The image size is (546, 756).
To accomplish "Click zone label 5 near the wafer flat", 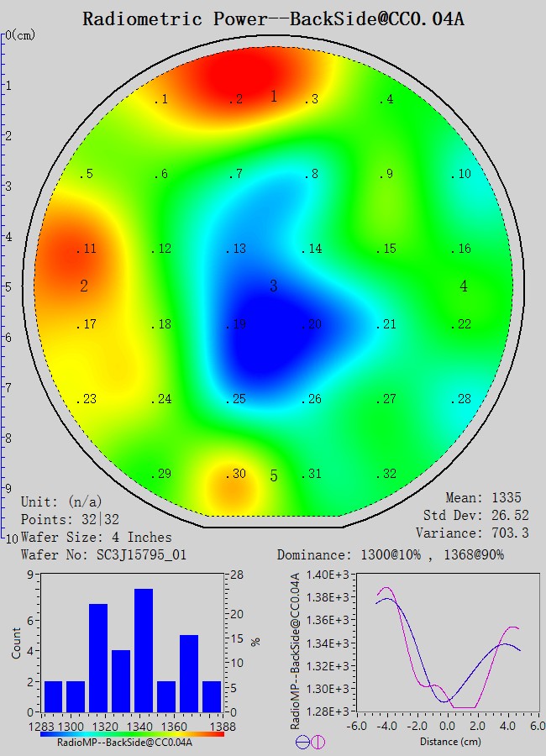I will 273,476.
